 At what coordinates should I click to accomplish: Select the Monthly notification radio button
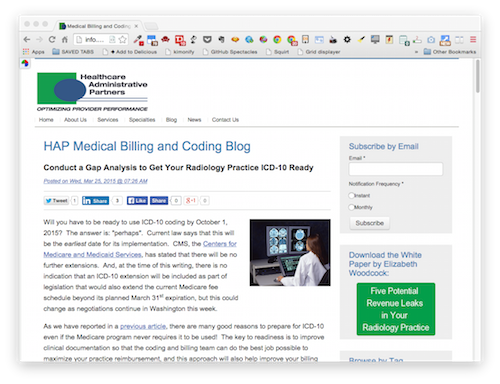tap(351, 207)
